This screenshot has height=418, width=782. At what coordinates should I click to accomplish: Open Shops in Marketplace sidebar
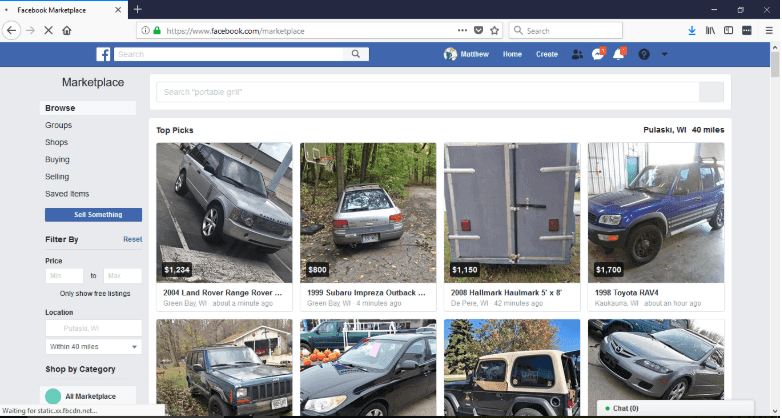[x=56, y=142]
